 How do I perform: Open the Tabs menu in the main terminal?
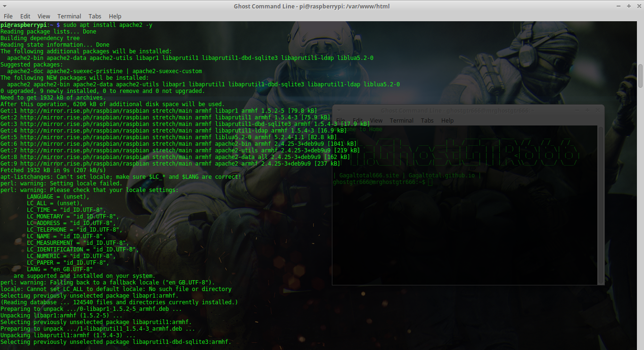[x=95, y=16]
